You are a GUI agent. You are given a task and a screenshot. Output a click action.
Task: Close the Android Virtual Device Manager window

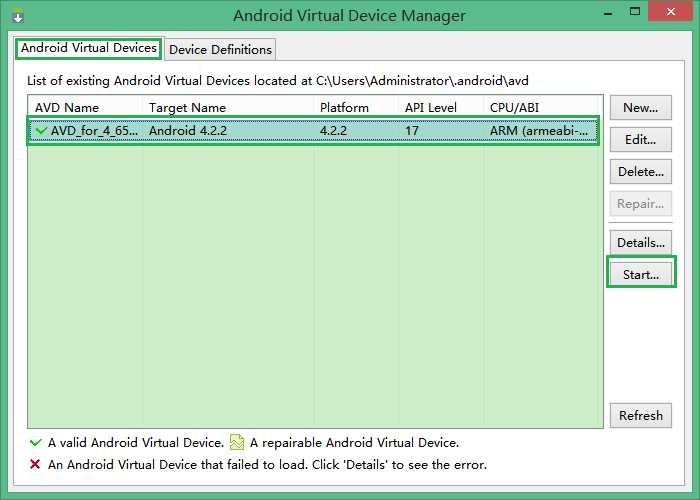pos(671,12)
